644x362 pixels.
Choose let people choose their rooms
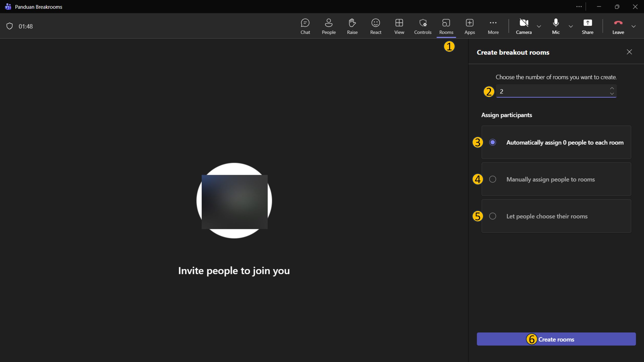(x=493, y=216)
